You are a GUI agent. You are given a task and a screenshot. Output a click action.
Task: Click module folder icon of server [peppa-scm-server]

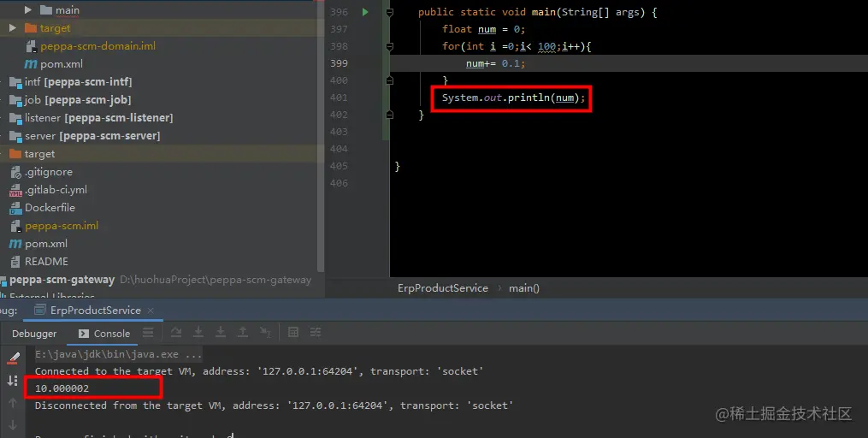[15, 136]
